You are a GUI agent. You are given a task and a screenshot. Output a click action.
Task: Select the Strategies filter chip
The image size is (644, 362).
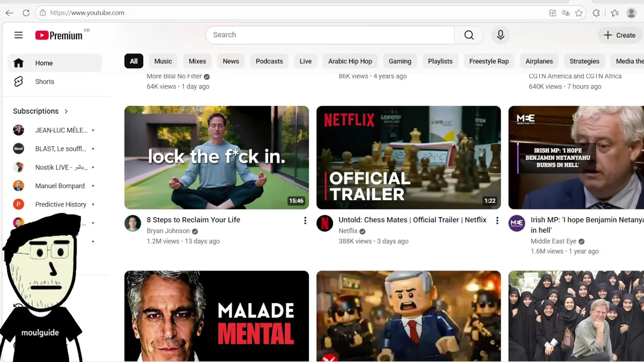click(584, 61)
